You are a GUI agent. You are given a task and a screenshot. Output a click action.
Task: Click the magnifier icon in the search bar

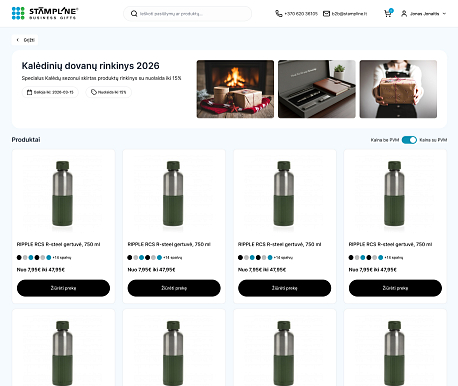point(134,14)
